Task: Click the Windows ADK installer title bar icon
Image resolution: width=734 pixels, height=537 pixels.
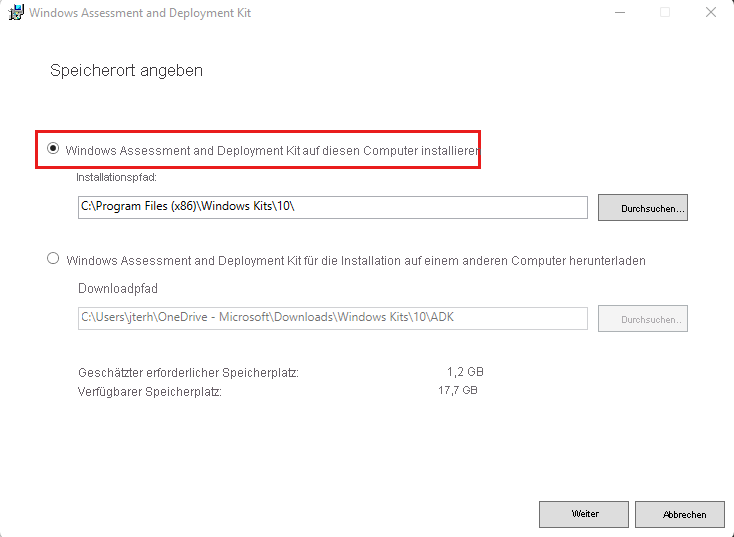Action: [x=16, y=13]
